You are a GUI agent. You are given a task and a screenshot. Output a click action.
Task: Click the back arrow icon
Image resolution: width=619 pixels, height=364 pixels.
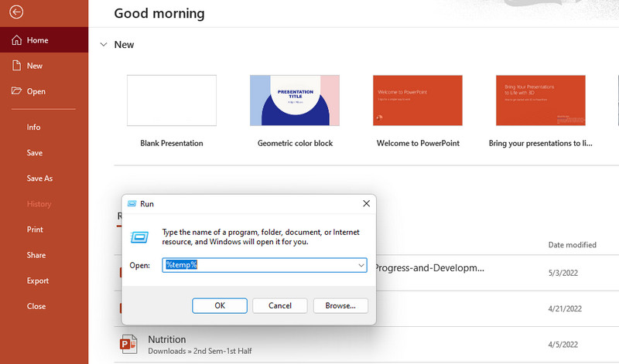pyautogui.click(x=17, y=12)
